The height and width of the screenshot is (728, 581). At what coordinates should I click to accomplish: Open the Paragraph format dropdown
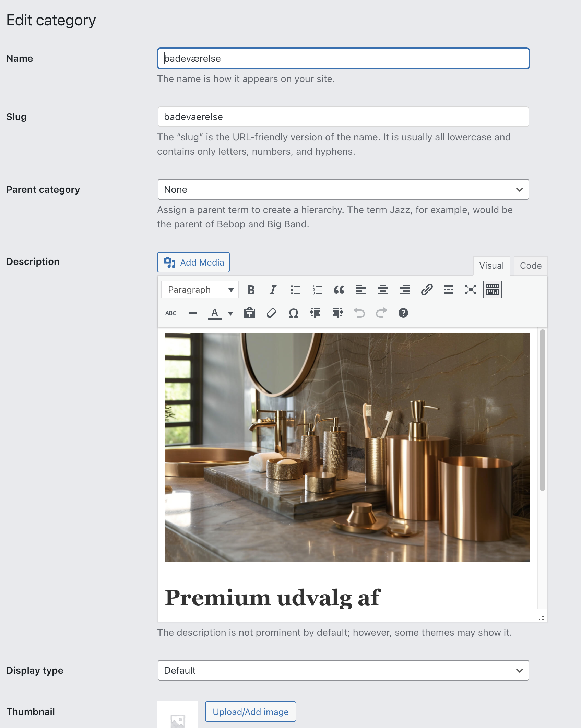(200, 290)
